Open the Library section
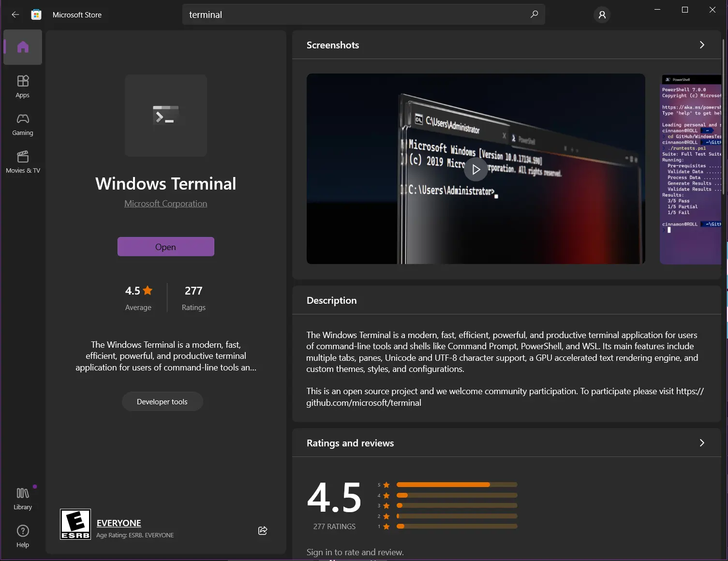Viewport: 728px width, 561px height. (x=23, y=499)
